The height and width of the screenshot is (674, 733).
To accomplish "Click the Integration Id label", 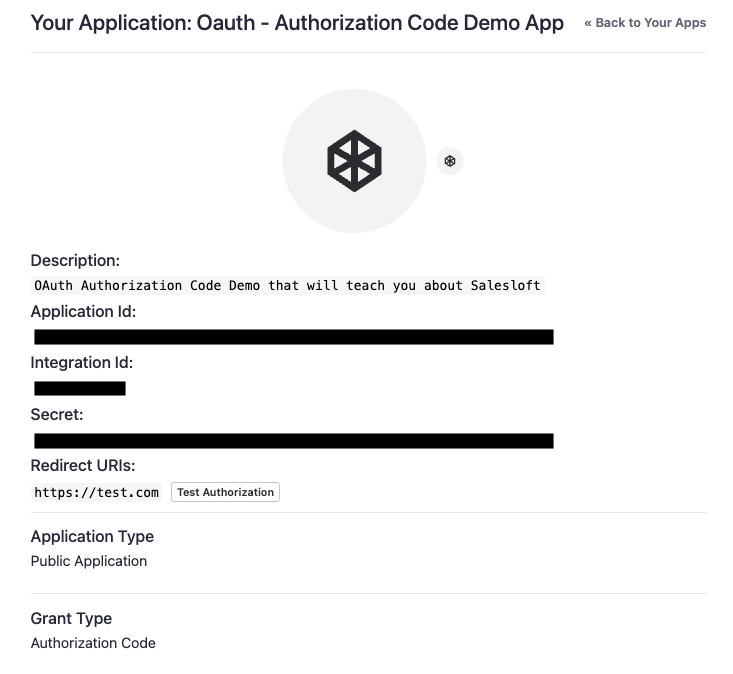I will 81,362.
